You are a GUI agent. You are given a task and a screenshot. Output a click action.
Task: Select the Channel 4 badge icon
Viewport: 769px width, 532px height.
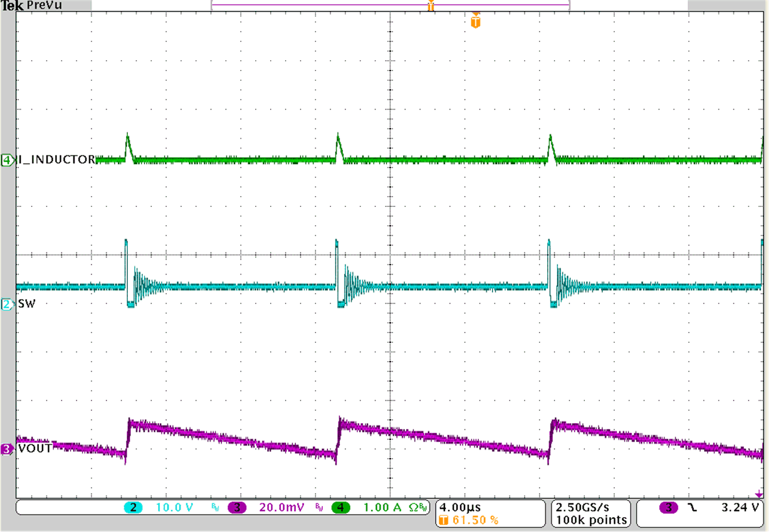tap(342, 507)
